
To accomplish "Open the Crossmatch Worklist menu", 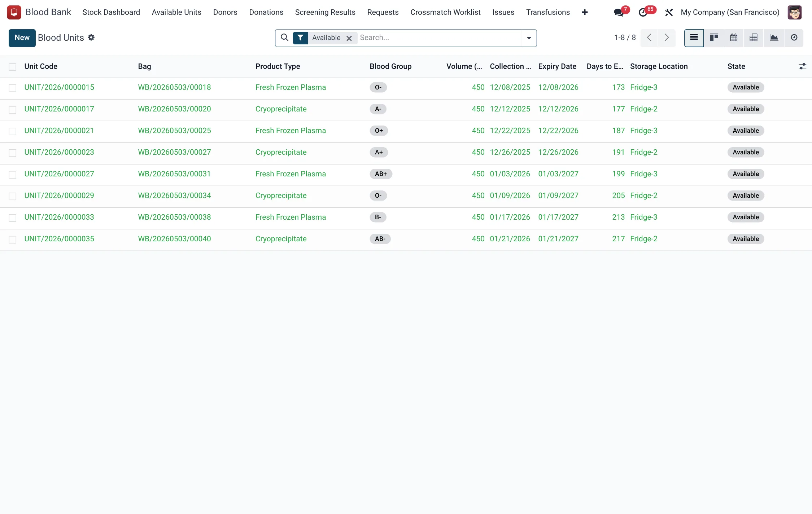I will pos(445,12).
